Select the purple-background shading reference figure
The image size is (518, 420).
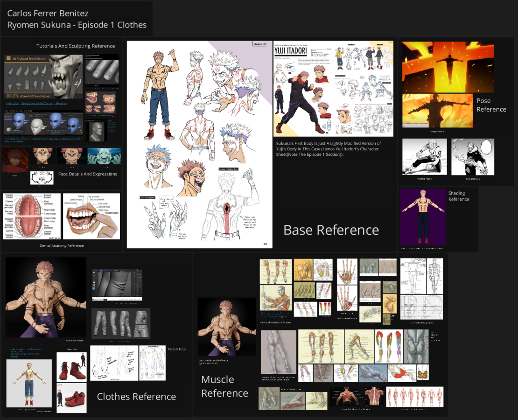point(423,217)
